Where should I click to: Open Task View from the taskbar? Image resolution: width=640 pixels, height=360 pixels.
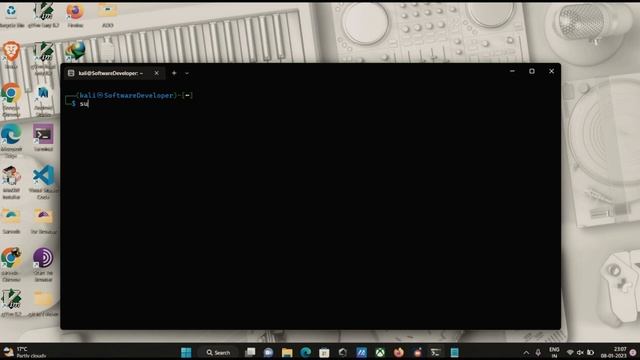point(250,352)
